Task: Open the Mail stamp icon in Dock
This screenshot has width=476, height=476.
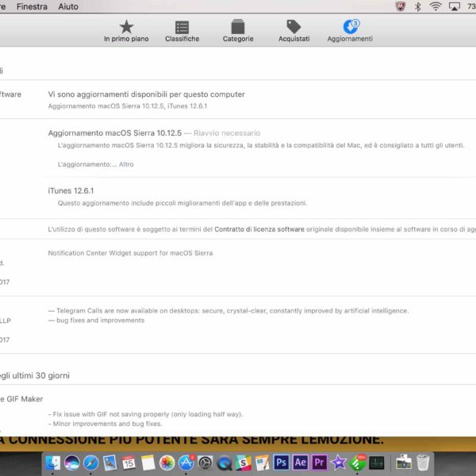Action: [x=109, y=463]
